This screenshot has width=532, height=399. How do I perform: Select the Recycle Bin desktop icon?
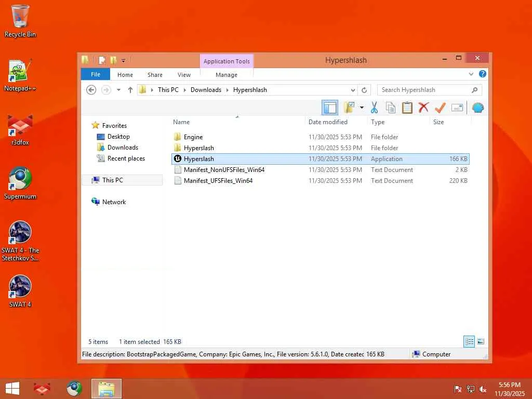[x=20, y=21]
